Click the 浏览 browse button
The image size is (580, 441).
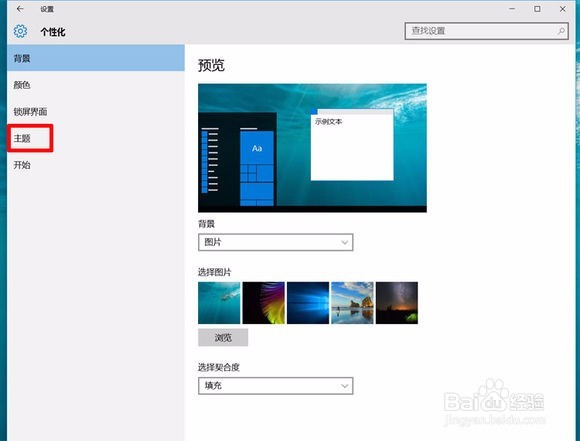click(x=223, y=337)
